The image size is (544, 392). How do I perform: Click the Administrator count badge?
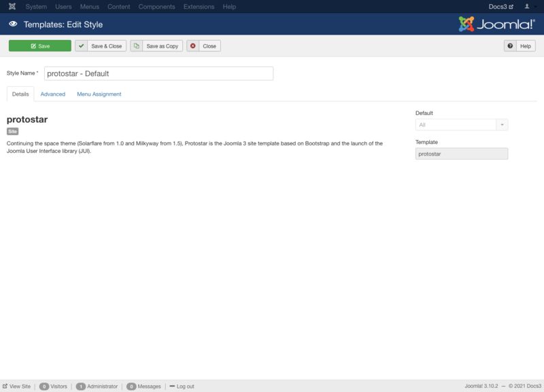(80, 387)
